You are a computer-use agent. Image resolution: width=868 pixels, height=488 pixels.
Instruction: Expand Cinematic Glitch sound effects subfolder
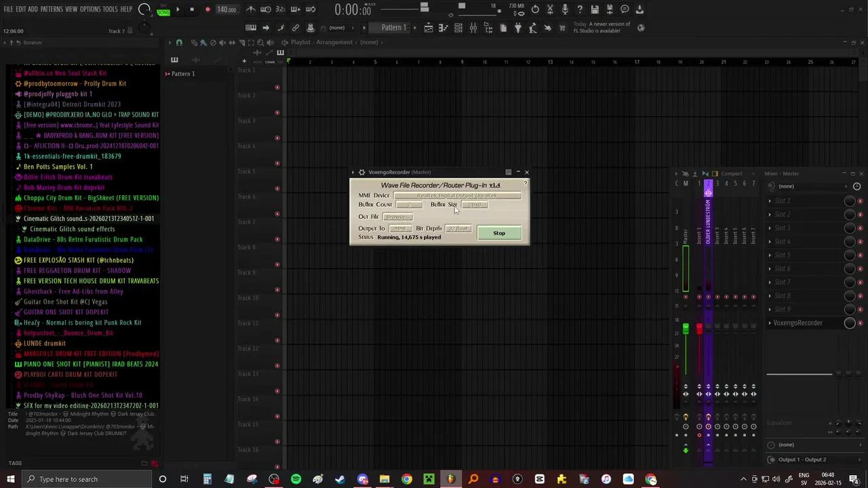[72, 229]
